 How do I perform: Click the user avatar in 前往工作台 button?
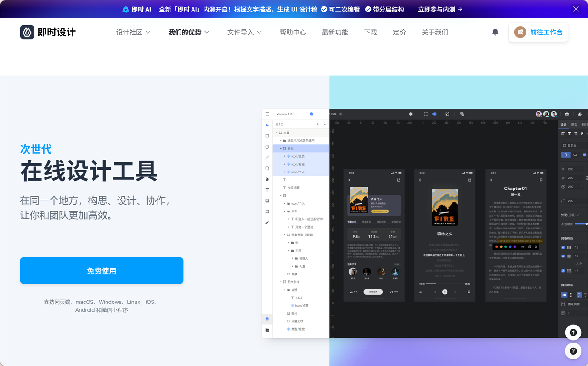[520, 32]
